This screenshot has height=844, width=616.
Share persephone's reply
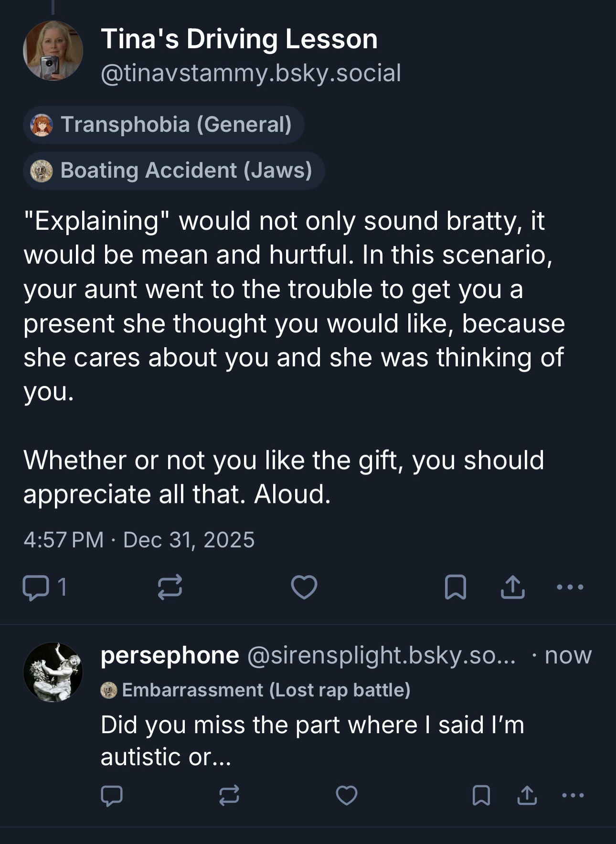(527, 796)
